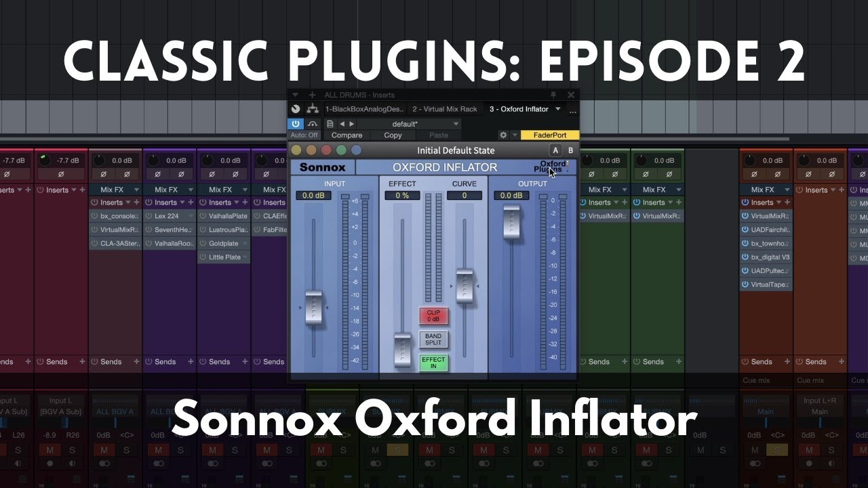Click the EFFECT fader handle
Screen dimensions: 868x488
coord(403,350)
